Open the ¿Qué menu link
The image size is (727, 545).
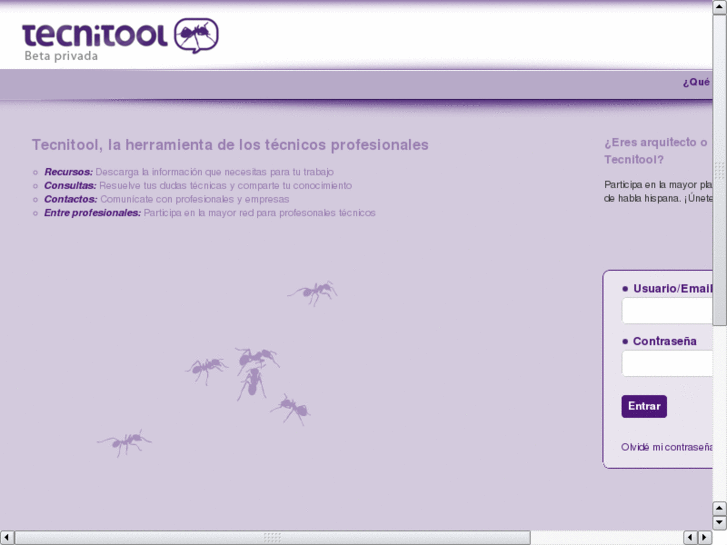[697, 82]
